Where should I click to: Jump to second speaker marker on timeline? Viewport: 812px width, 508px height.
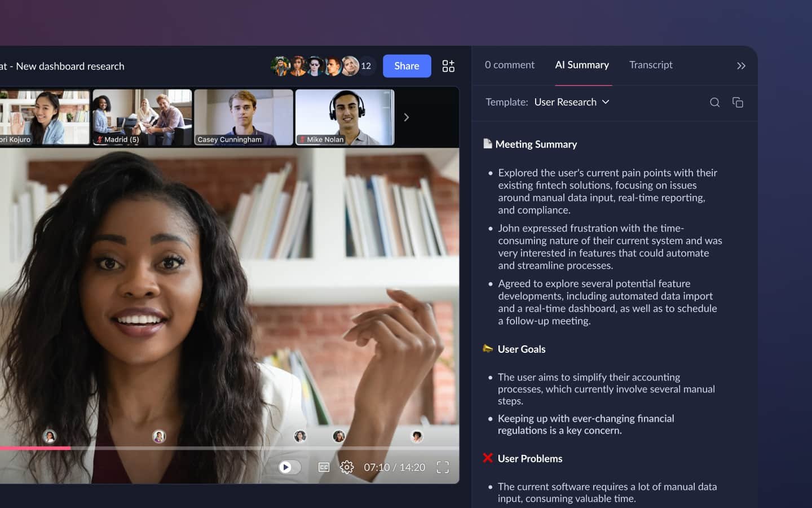(159, 436)
